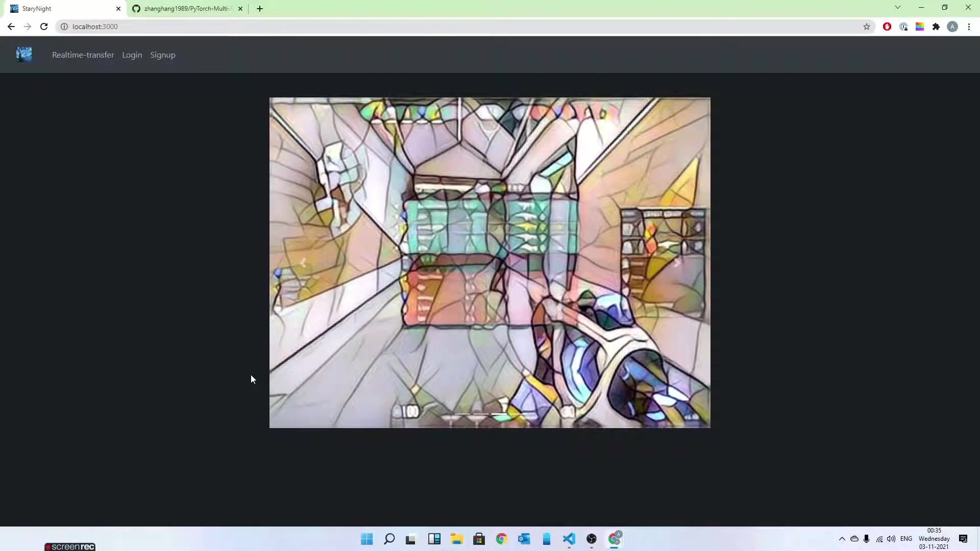Launch File Explorer from the taskbar
Image resolution: width=980 pixels, height=551 pixels.
click(456, 539)
